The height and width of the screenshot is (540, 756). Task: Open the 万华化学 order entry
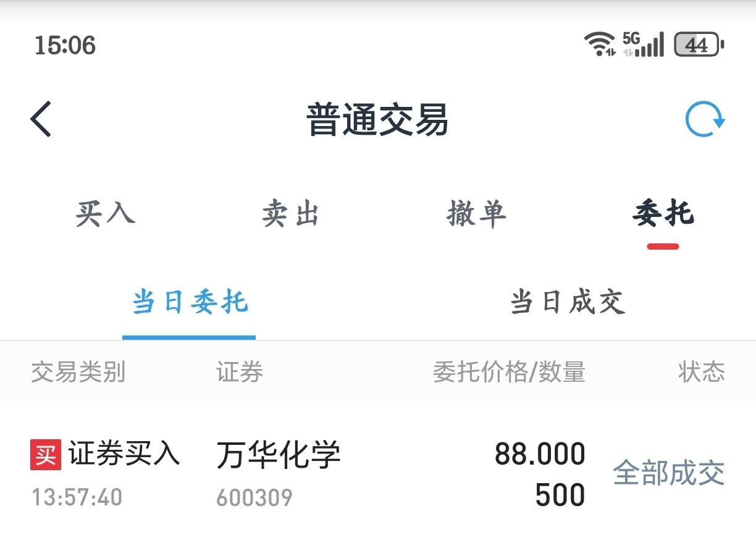pos(378,475)
